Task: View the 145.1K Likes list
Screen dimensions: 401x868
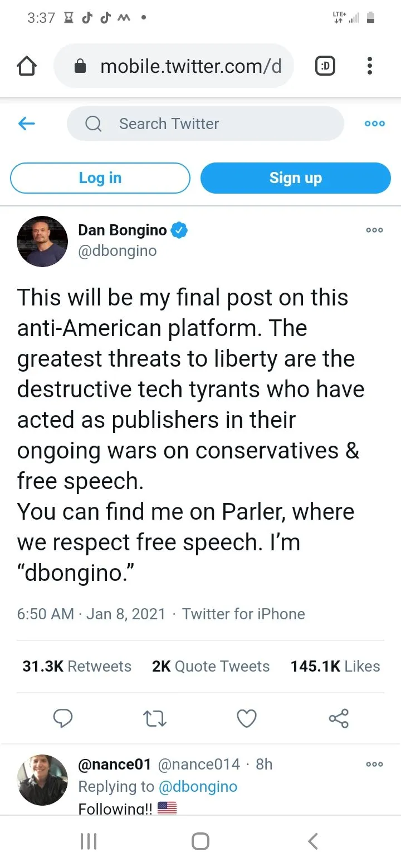Action: (335, 666)
